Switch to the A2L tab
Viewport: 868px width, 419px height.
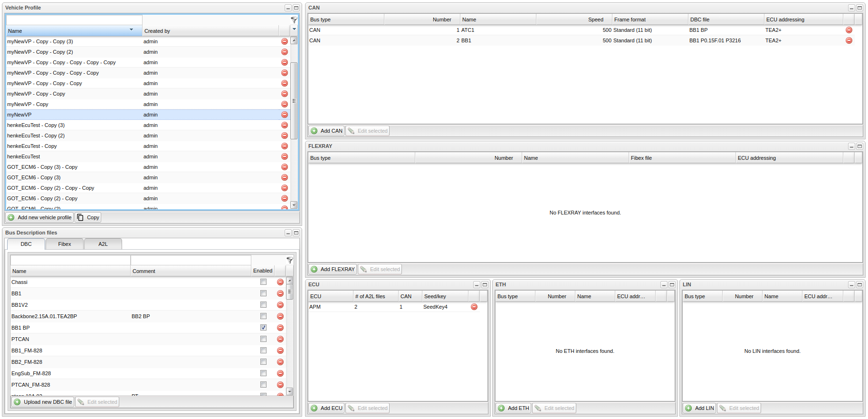pyautogui.click(x=103, y=244)
